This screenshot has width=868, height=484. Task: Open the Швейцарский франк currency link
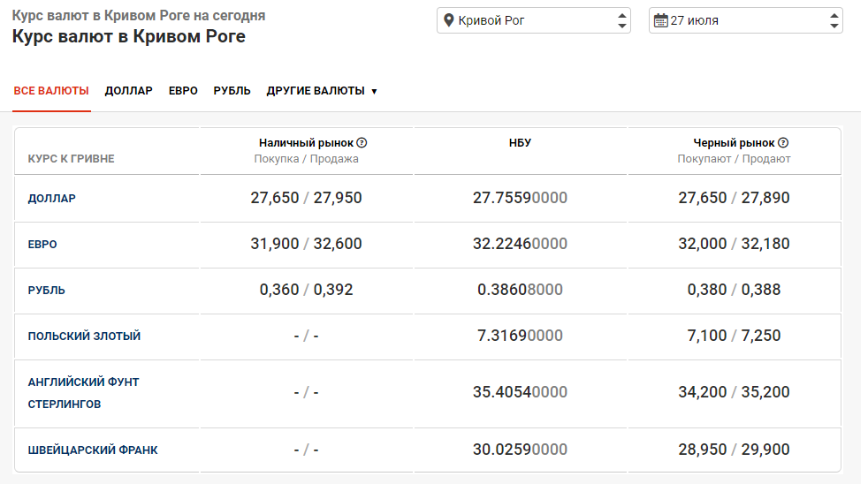pos(93,450)
